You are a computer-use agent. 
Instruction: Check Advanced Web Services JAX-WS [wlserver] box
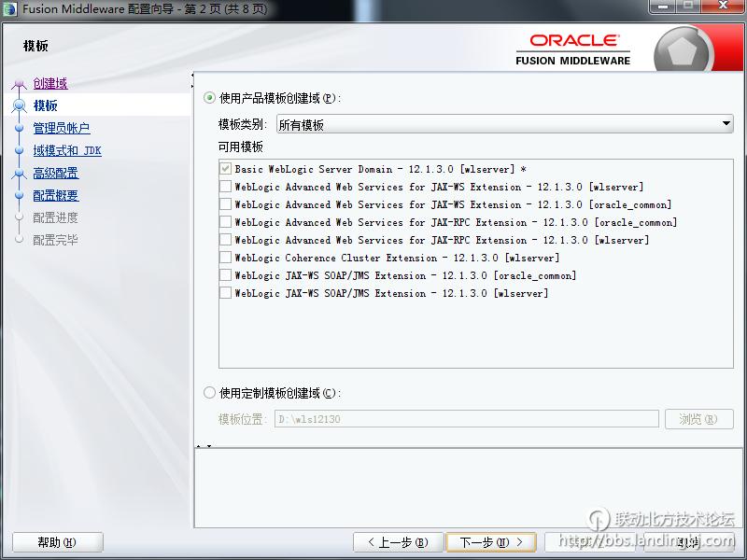pyautogui.click(x=225, y=187)
